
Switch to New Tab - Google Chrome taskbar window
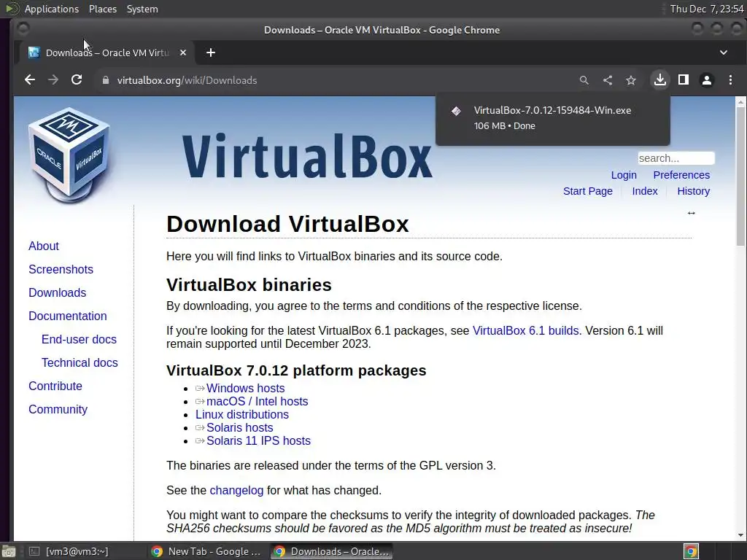tap(206, 551)
